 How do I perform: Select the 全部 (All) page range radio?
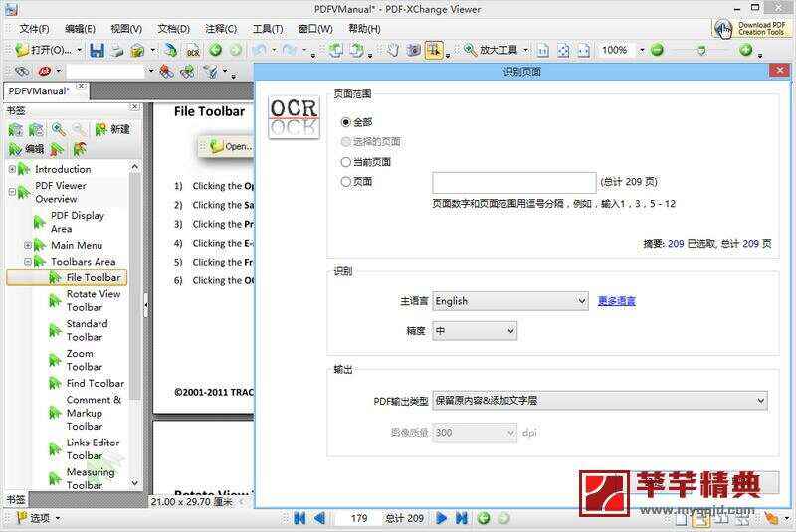(345, 122)
